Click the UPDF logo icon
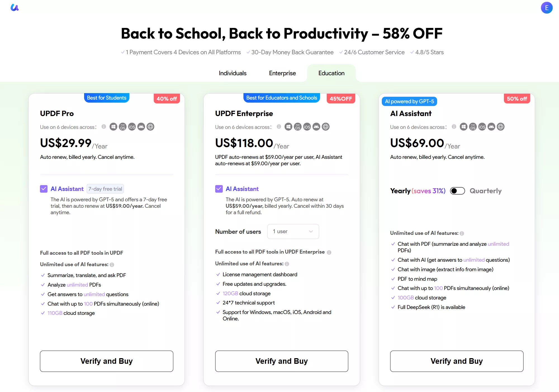This screenshot has height=392, width=559. tap(15, 8)
